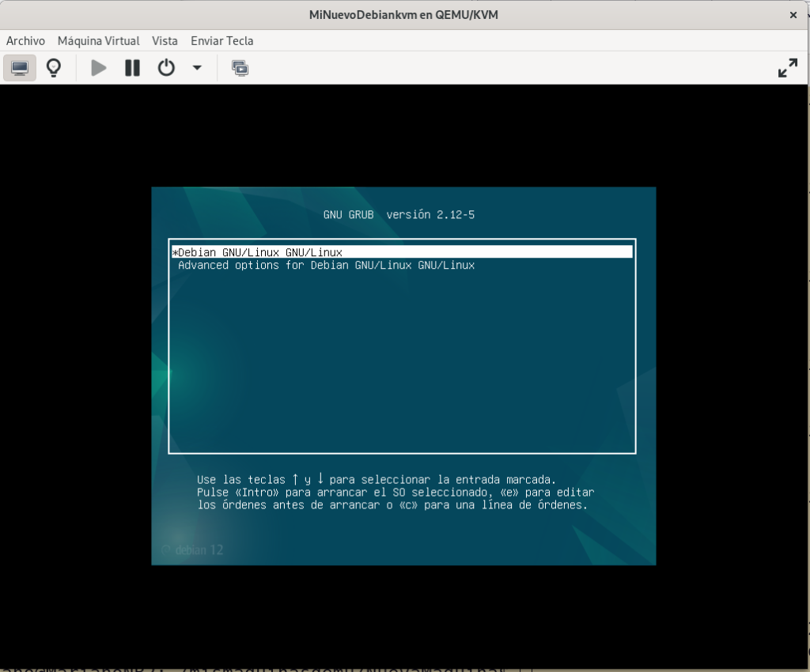Click the GNU GRUB versión 2.12-5 title

pos(399,215)
